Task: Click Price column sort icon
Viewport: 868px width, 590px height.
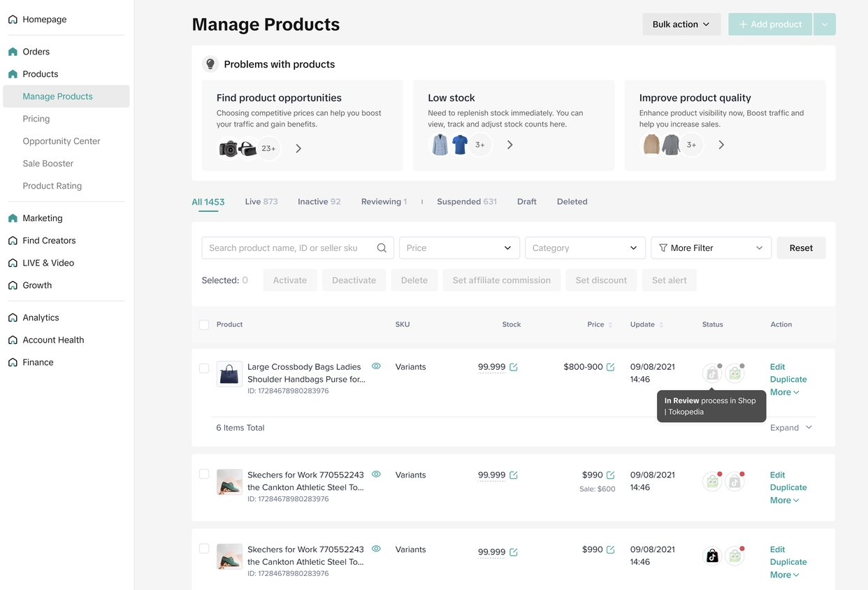Action: coord(610,325)
